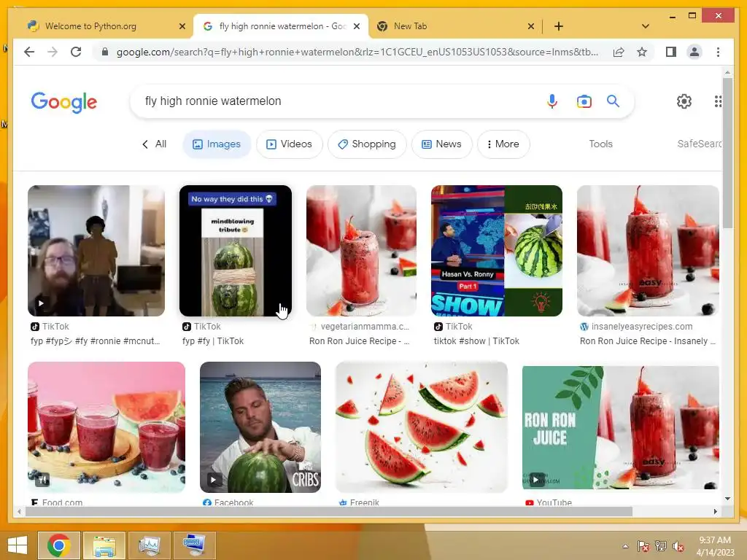This screenshot has width=747, height=560.
Task: Expand the More search filters menu
Action: coord(503,144)
